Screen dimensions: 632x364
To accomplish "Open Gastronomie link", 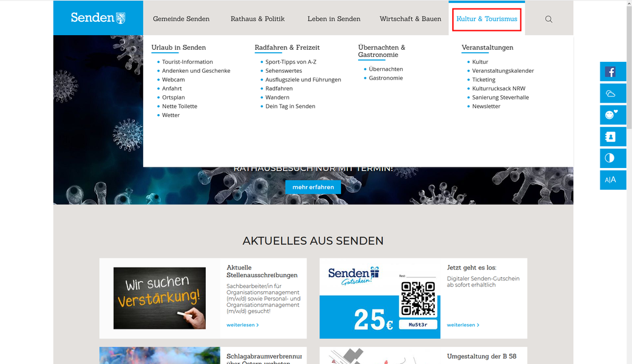I will tap(386, 78).
